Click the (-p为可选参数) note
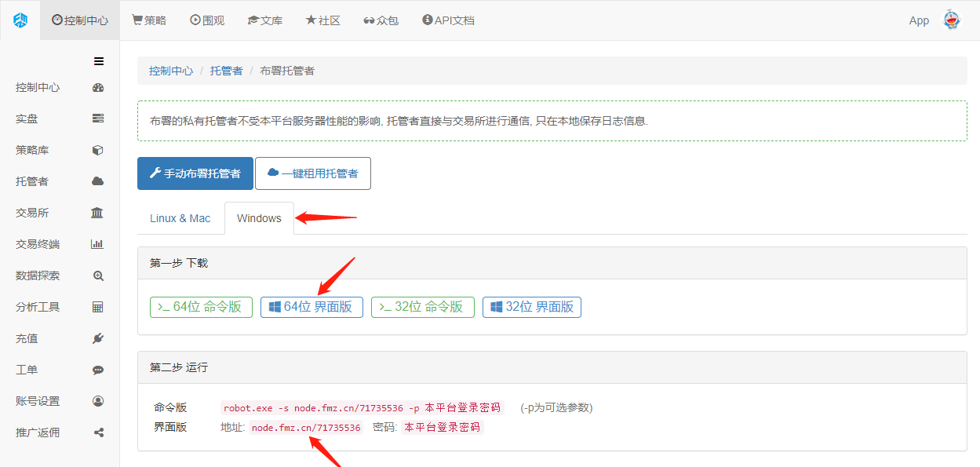This screenshot has width=980, height=467. coord(556,408)
